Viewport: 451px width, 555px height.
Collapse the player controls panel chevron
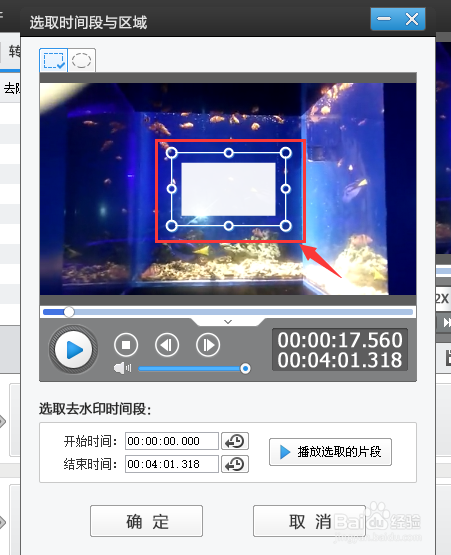(x=228, y=321)
